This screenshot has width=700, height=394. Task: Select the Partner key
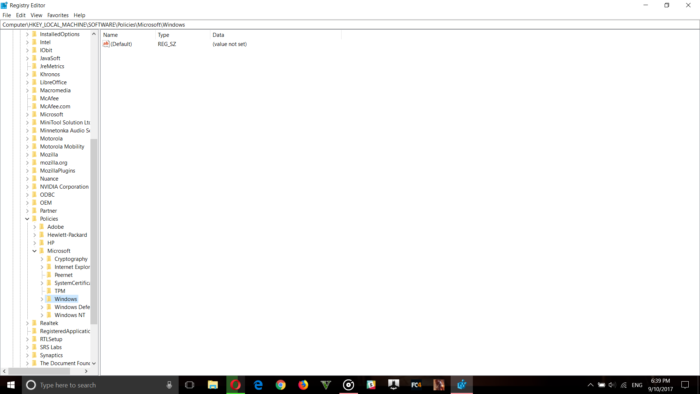(48, 211)
